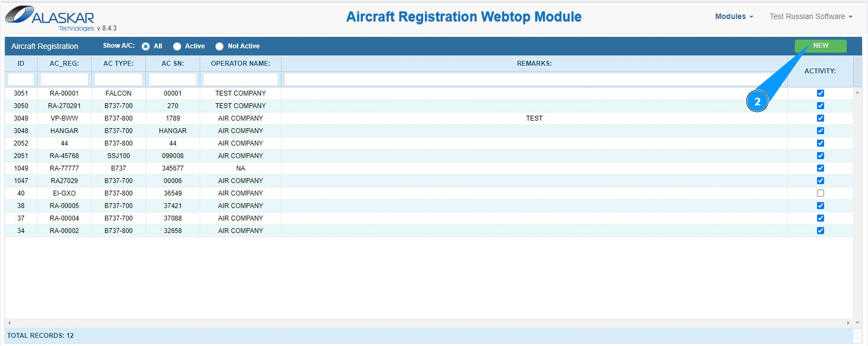Click the Alaskar Technologies logo
This screenshot has width=868, height=346.
tap(50, 18)
